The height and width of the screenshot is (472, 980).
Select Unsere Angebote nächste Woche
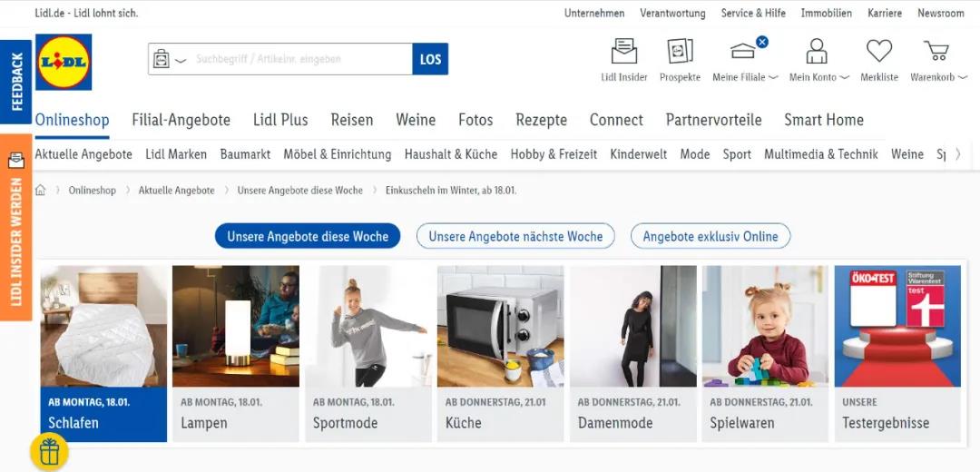click(x=515, y=236)
